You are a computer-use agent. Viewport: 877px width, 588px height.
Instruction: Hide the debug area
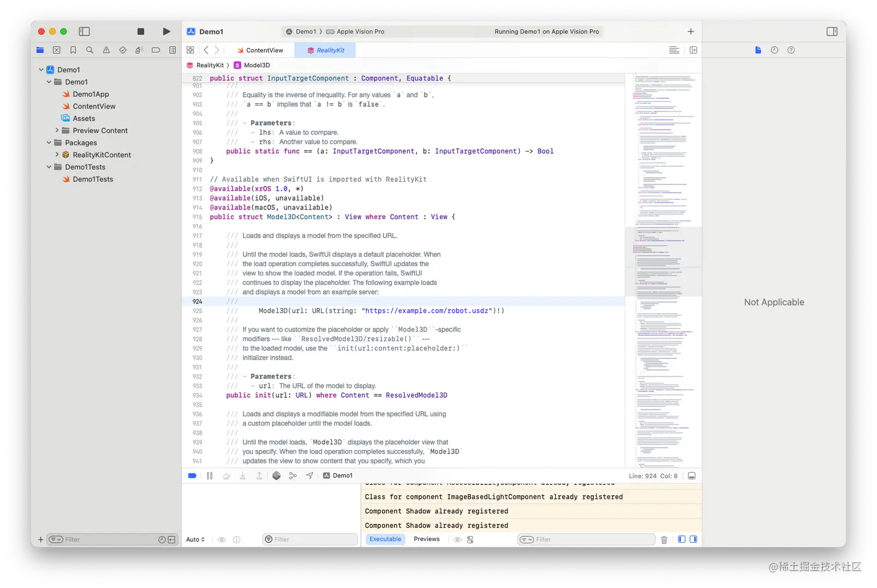pos(691,476)
